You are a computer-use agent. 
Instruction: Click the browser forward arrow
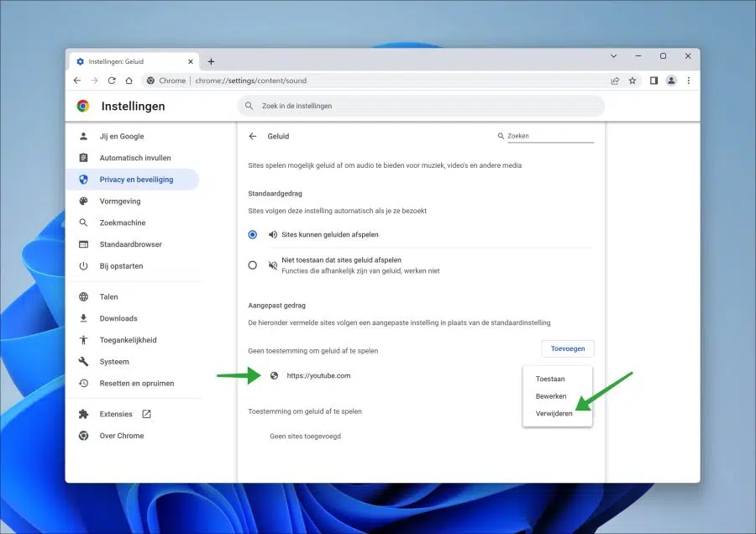pyautogui.click(x=94, y=81)
